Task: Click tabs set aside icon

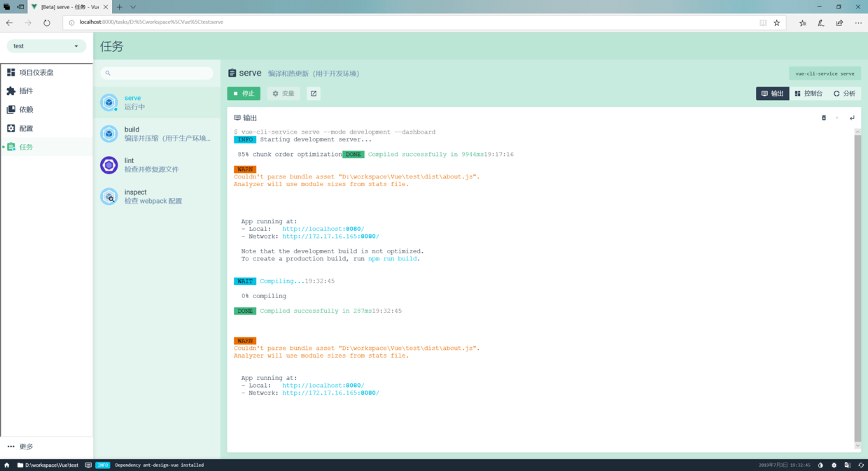Action: [20, 7]
